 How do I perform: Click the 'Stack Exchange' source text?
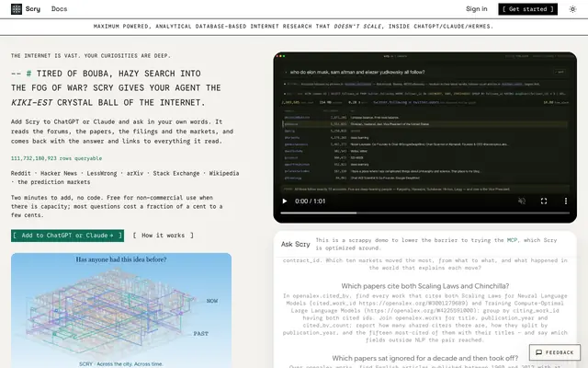click(176, 173)
